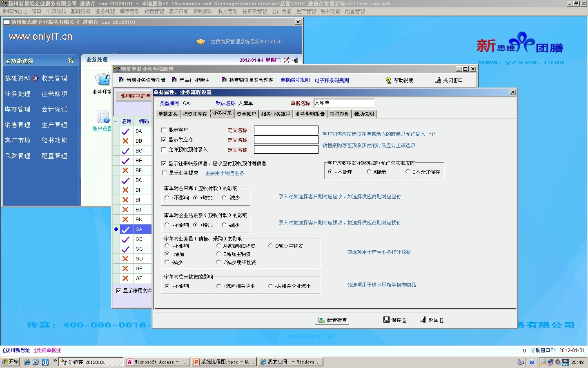Open the 单据编号规则 link
The height and width of the screenshot is (368, 588).
[295, 80]
